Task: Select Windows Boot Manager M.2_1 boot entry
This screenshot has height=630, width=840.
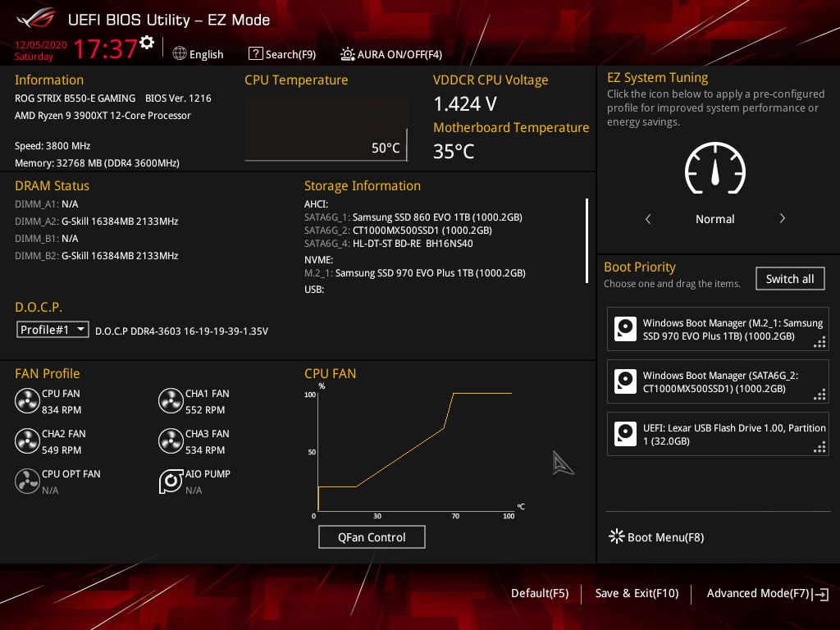Action: click(718, 329)
